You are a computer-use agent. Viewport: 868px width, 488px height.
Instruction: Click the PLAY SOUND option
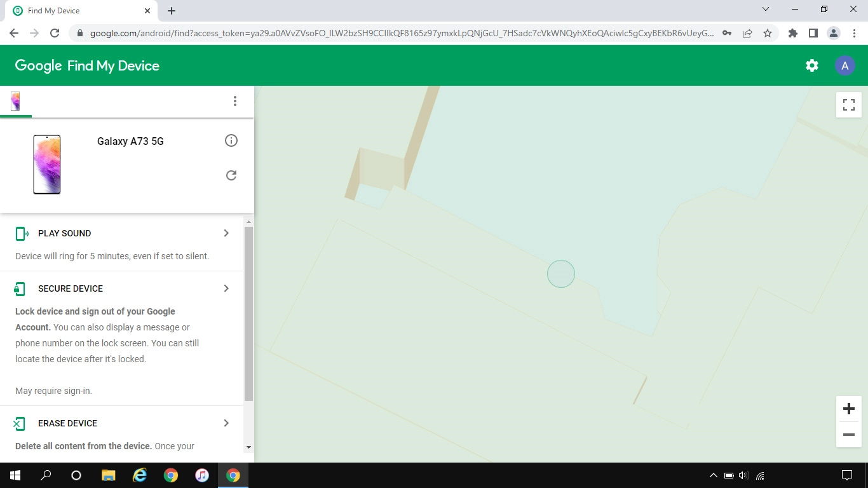point(64,233)
